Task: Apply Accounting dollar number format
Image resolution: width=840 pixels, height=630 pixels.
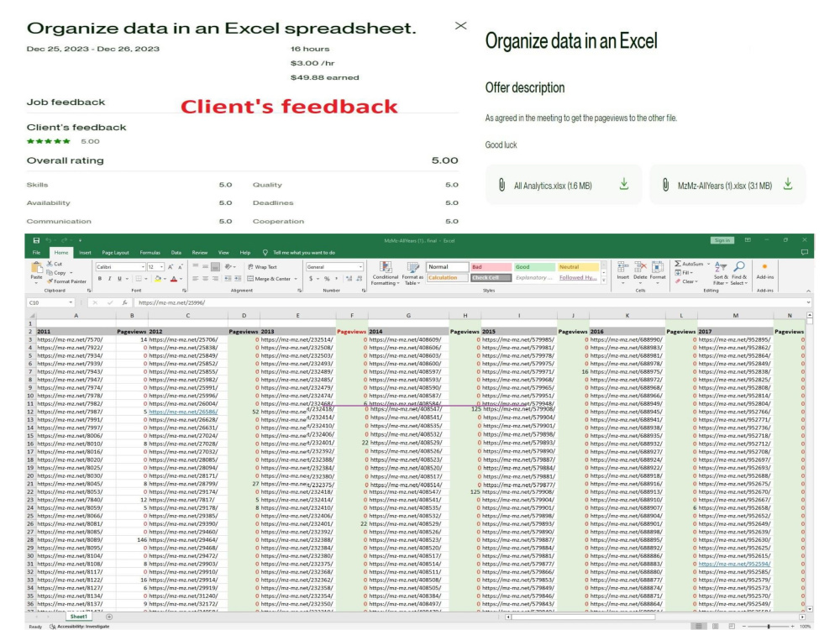Action: tap(311, 279)
